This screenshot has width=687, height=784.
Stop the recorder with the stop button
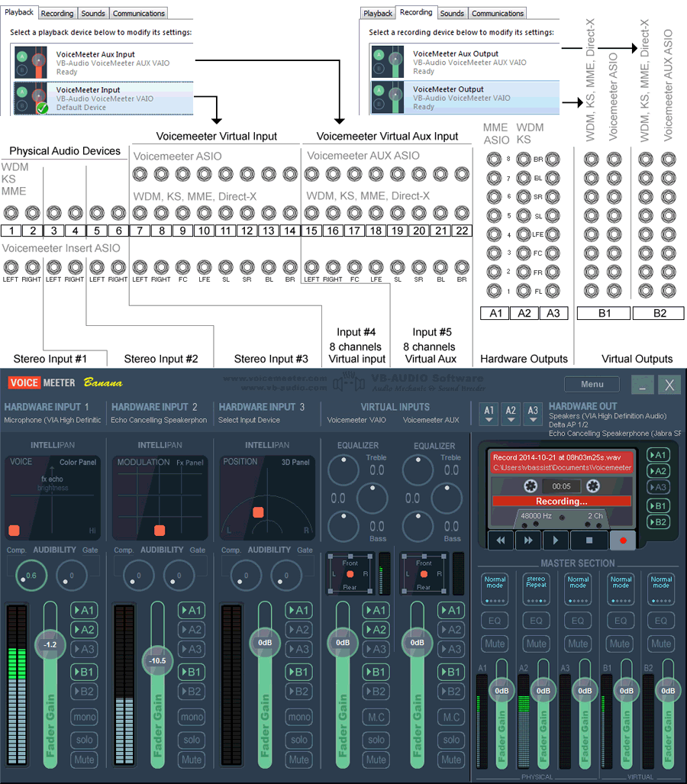[589, 540]
